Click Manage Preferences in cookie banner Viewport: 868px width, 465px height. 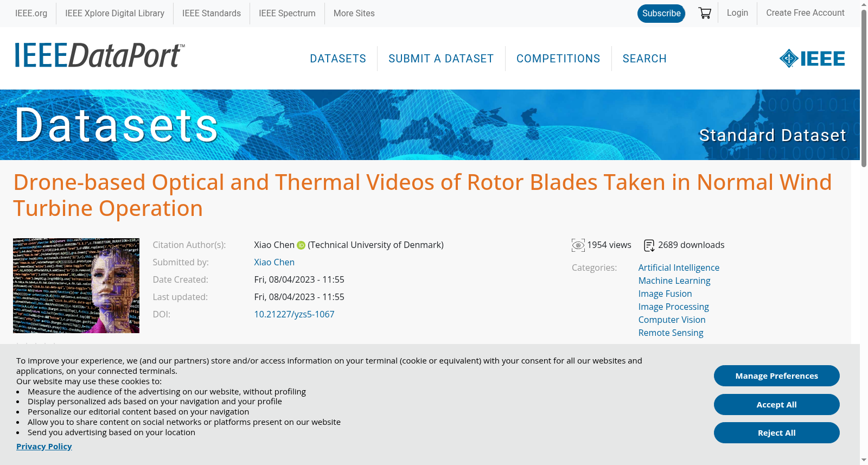pyautogui.click(x=777, y=376)
